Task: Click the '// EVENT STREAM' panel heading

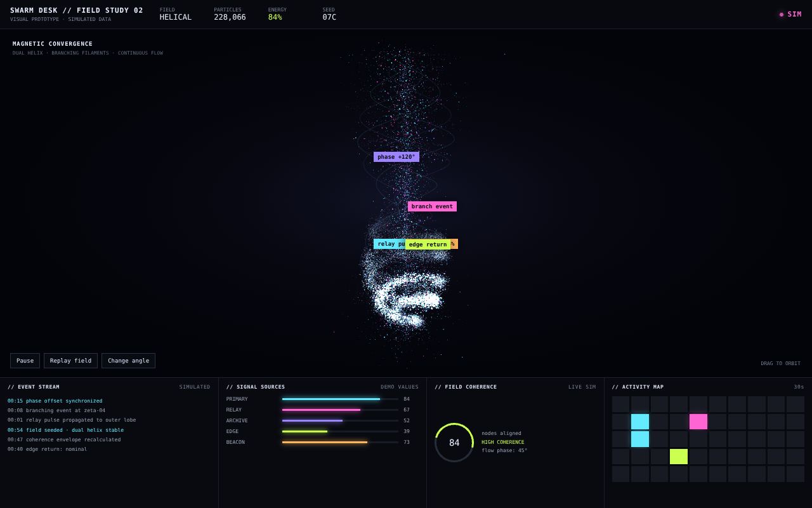Action: [34, 387]
